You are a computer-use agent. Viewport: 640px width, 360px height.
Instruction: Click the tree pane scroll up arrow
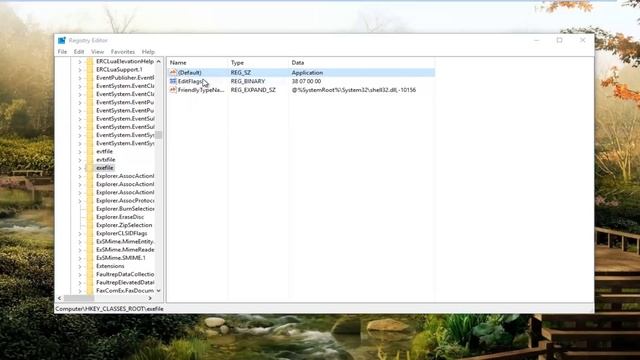(159, 62)
